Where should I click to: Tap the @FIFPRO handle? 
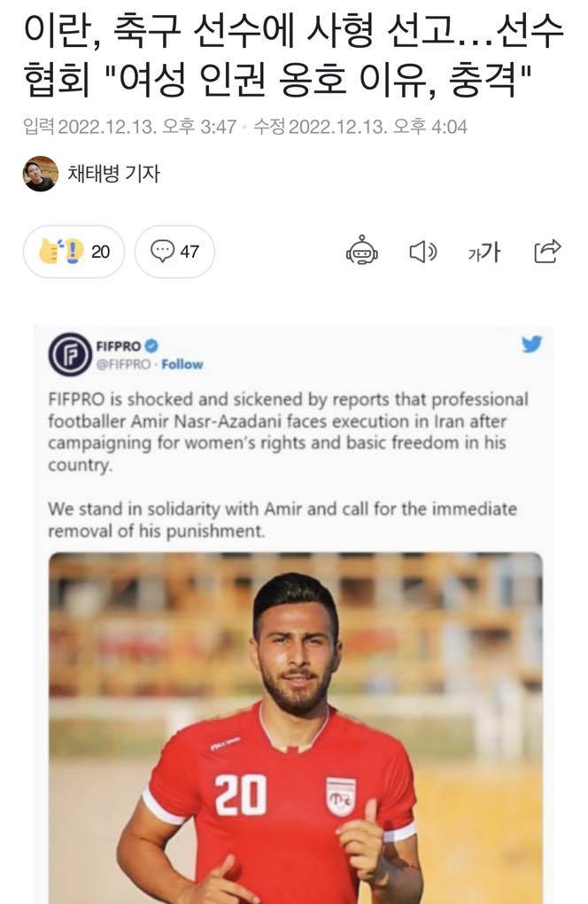(x=123, y=364)
